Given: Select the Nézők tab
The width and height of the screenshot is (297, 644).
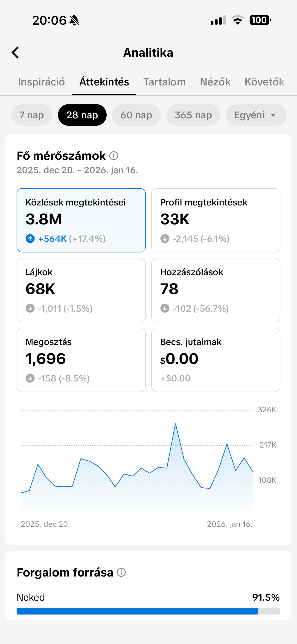Looking at the screenshot, I should (x=215, y=82).
